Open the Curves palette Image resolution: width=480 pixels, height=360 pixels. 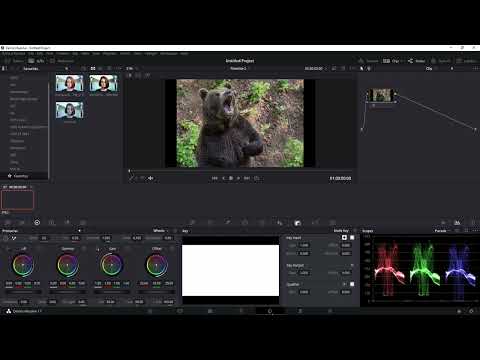point(192,222)
